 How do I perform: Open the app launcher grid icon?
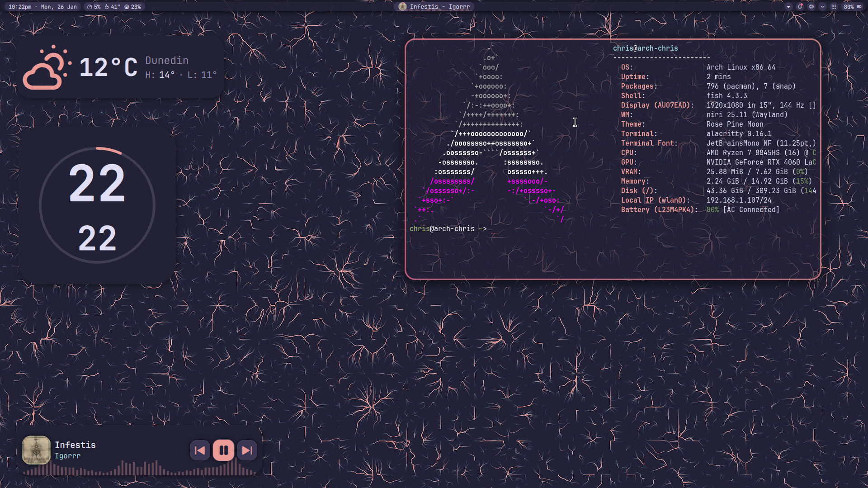(834, 7)
